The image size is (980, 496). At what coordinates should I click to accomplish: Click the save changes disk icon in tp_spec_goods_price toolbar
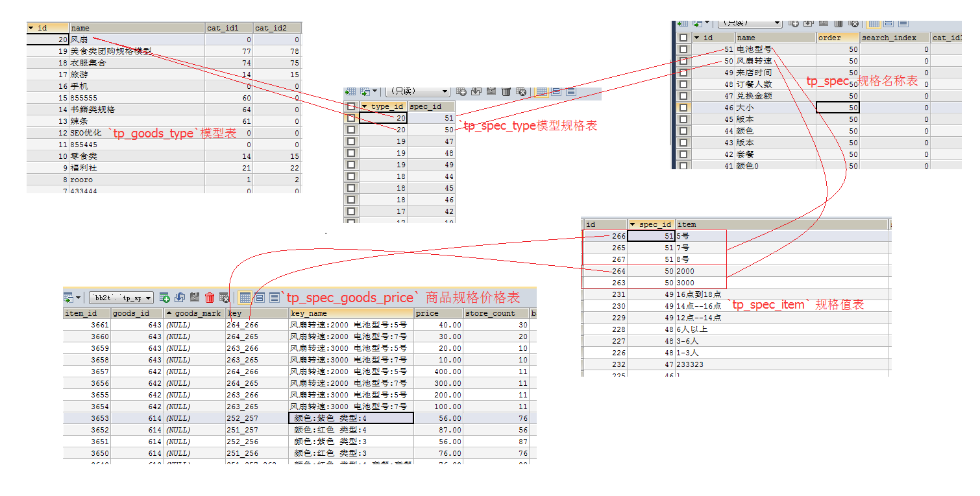[195, 298]
